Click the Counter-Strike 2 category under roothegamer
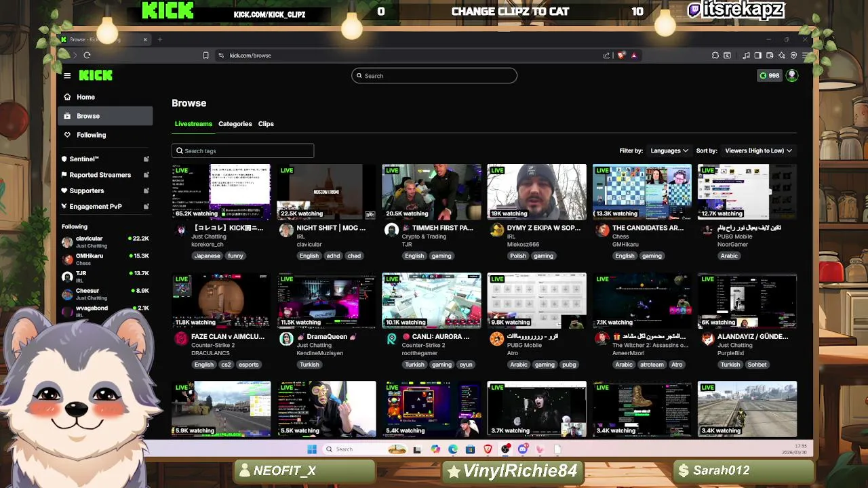The height and width of the screenshot is (488, 868). [x=422, y=345]
